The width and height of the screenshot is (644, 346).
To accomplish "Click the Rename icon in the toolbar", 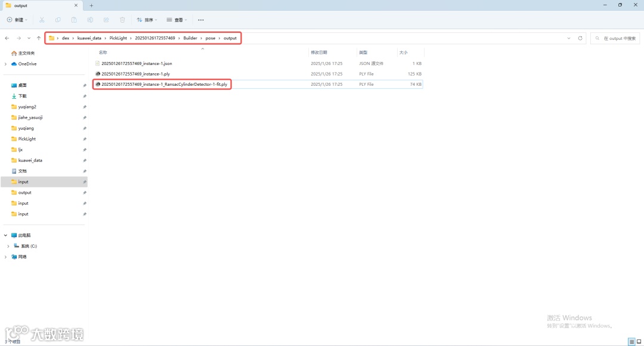I will pos(90,20).
